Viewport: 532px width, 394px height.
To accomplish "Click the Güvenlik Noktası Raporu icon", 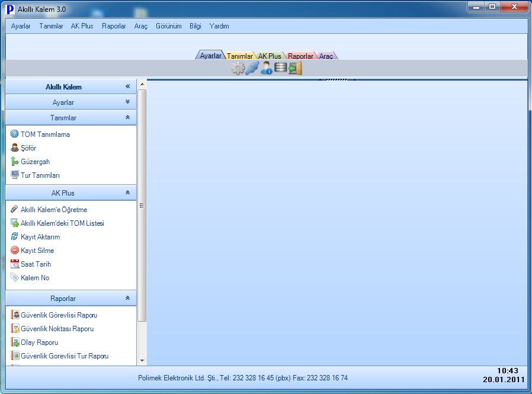I will coord(15,328).
